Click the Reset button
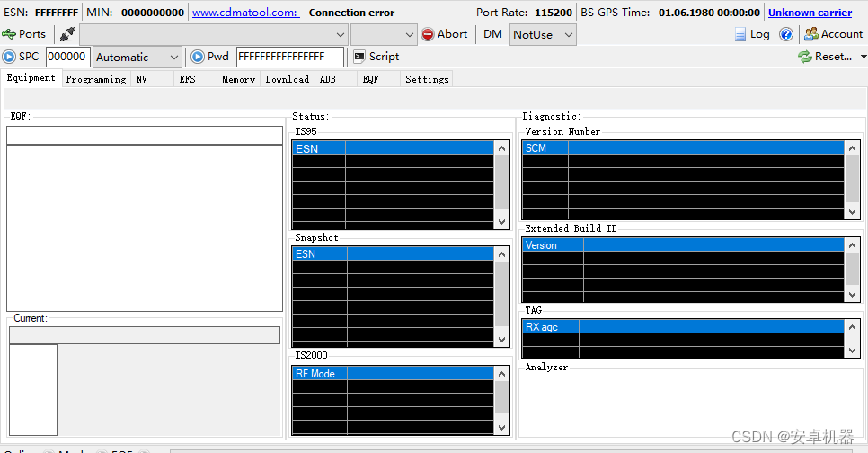Screen dimensions: 868x453 click(825, 57)
